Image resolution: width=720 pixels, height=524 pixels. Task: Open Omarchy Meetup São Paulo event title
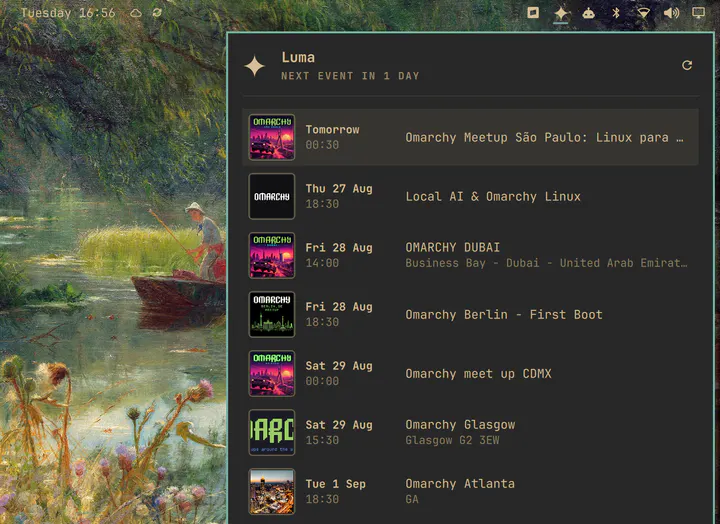pyautogui.click(x=544, y=137)
